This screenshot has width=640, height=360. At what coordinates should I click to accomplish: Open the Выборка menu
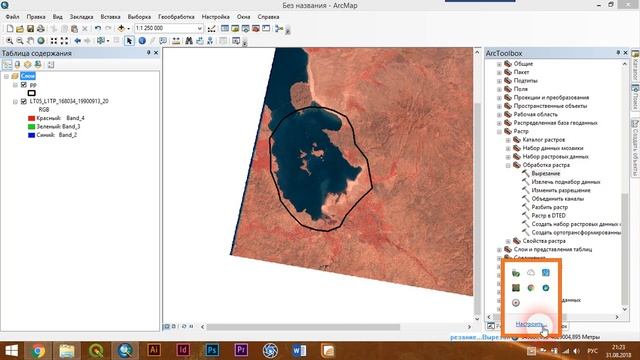(139, 17)
